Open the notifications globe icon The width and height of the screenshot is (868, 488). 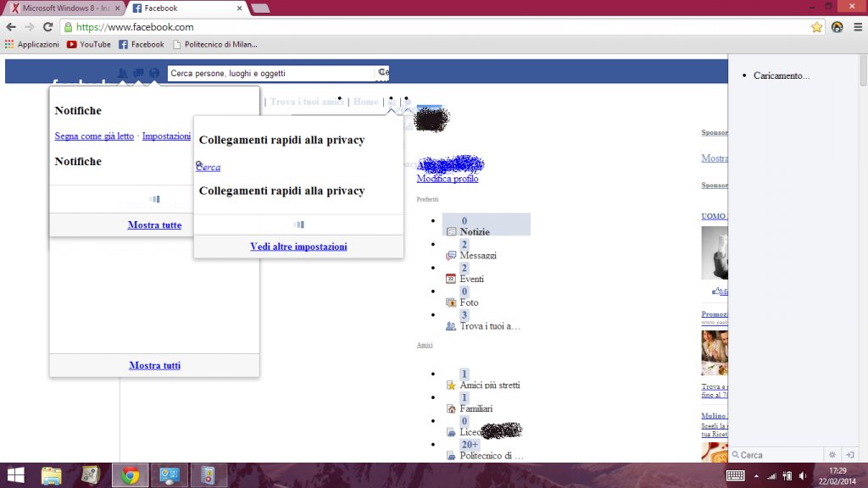(x=154, y=73)
